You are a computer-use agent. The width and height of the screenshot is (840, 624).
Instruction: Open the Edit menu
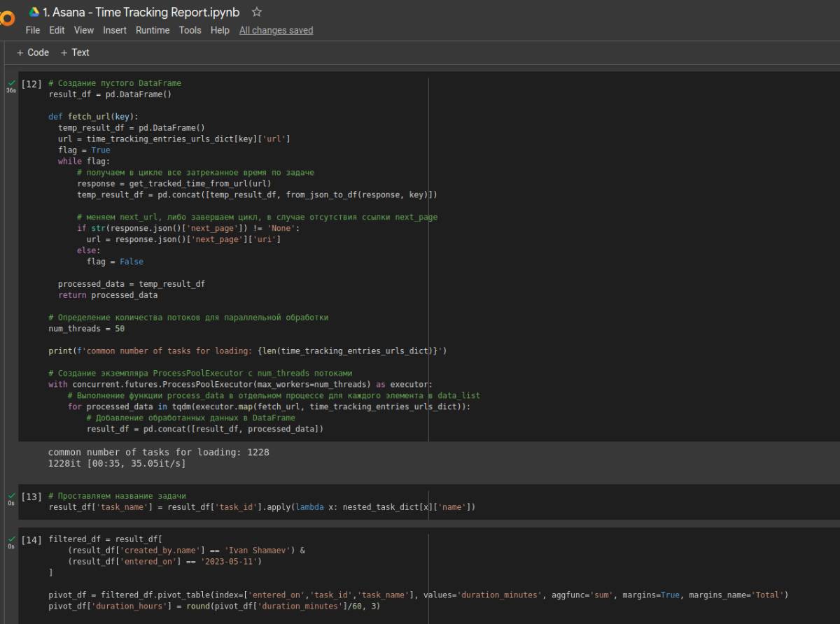[x=57, y=30]
